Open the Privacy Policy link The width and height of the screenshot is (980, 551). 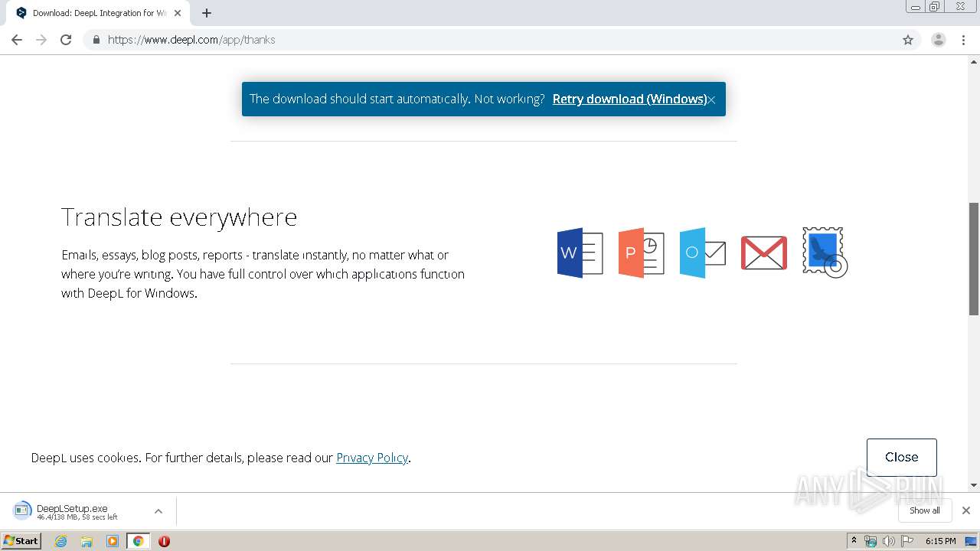(x=372, y=458)
